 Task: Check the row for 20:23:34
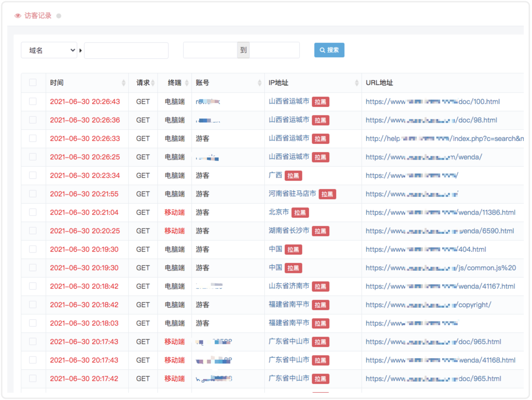pos(33,175)
